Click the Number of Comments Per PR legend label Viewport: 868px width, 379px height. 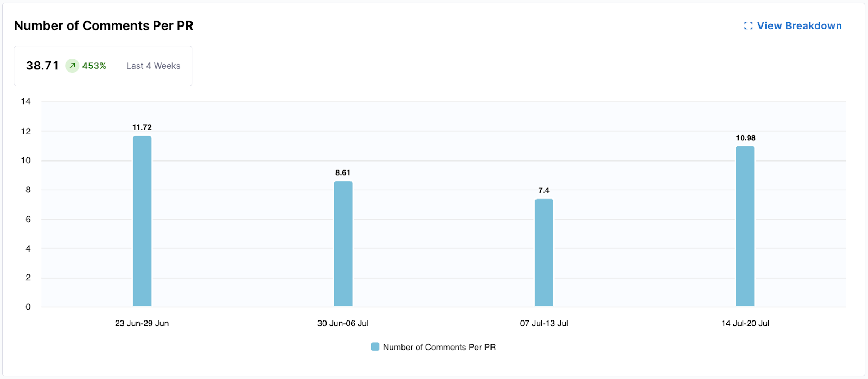pos(440,346)
